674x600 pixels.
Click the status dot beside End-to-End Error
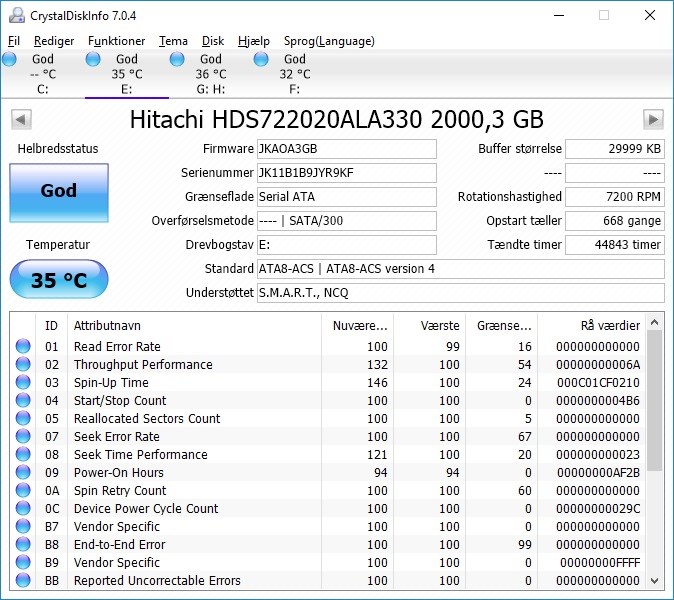(x=23, y=544)
